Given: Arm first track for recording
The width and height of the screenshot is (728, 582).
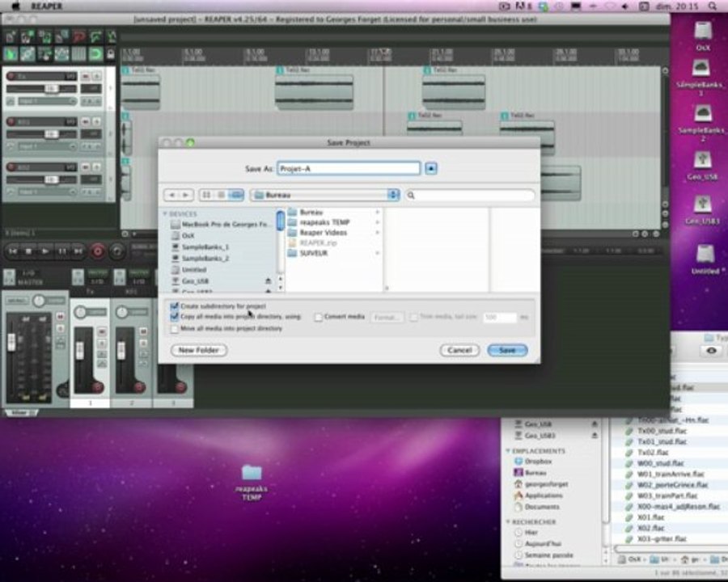Looking at the screenshot, I should click(11, 76).
